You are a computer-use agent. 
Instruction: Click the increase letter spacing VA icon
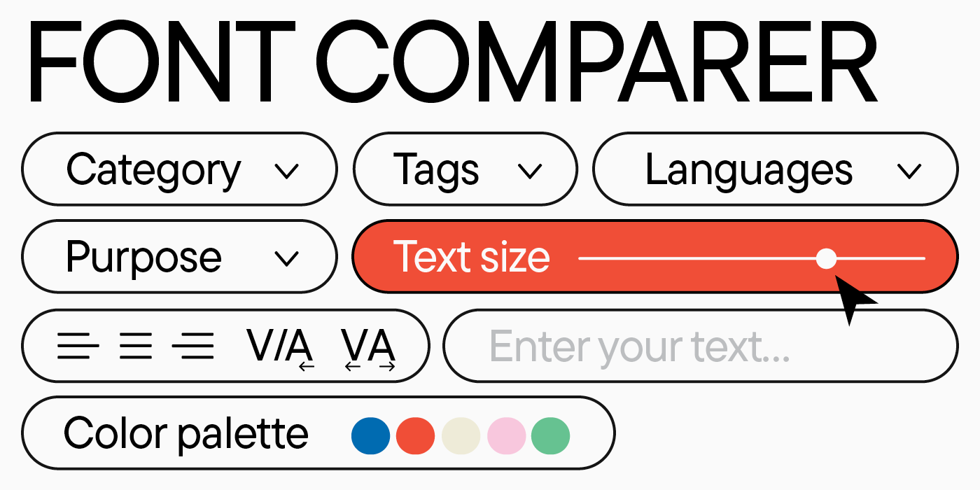coord(369,347)
